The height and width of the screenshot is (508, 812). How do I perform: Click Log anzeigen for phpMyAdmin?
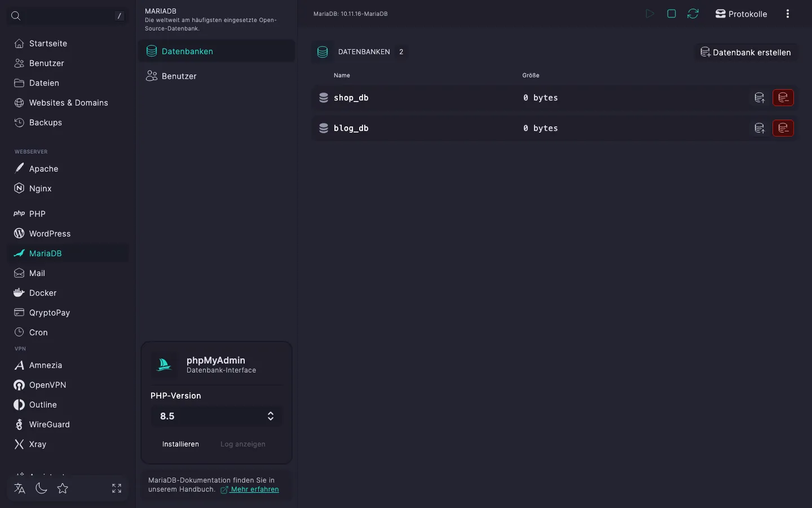(x=242, y=444)
